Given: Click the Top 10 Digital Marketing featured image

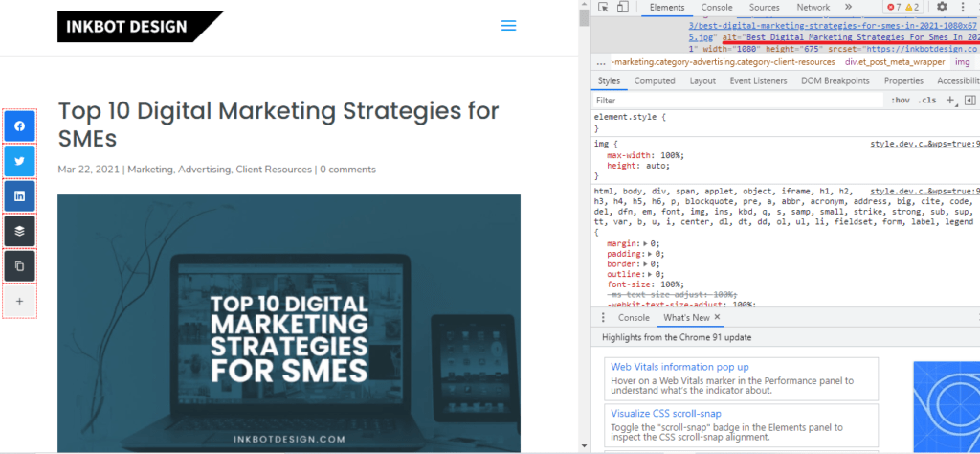Looking at the screenshot, I should point(289,324).
